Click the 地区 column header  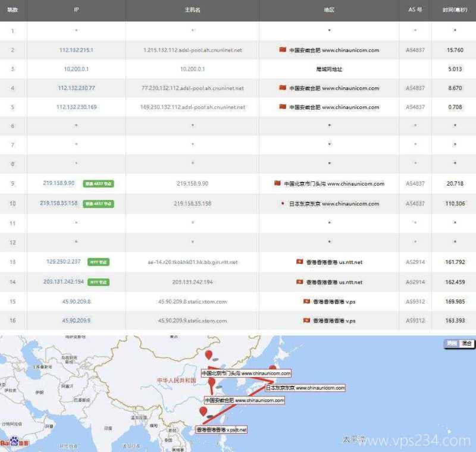click(330, 10)
